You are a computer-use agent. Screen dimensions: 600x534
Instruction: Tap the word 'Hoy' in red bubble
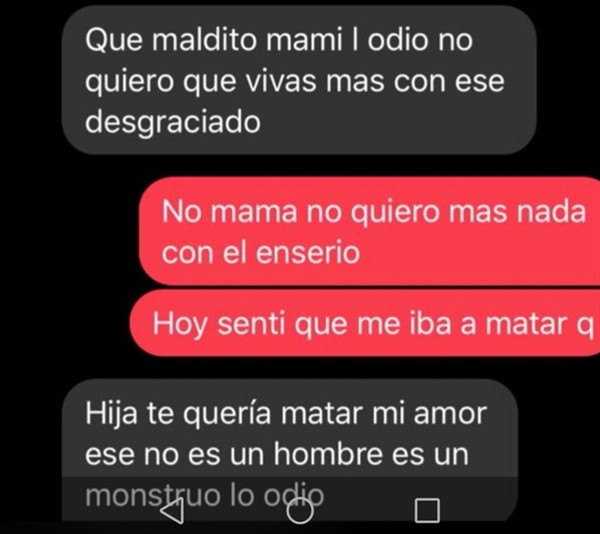pos(180,325)
